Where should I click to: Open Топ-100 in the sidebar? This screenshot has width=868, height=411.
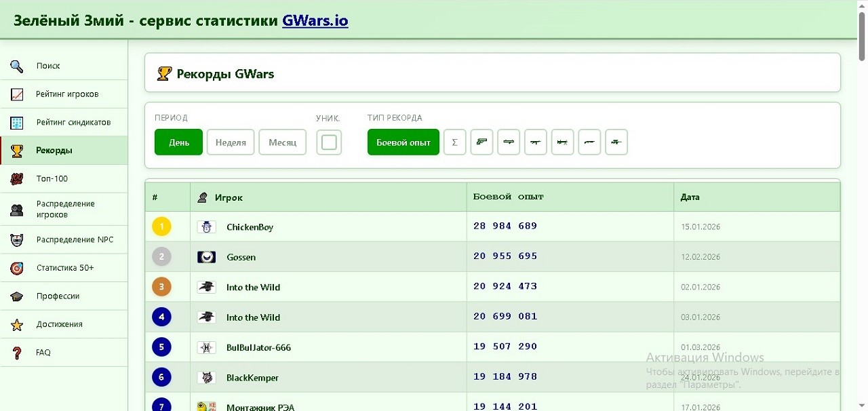point(64,179)
